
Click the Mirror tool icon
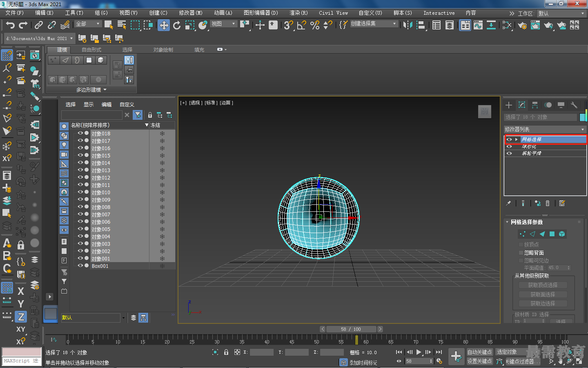pyautogui.click(x=408, y=25)
